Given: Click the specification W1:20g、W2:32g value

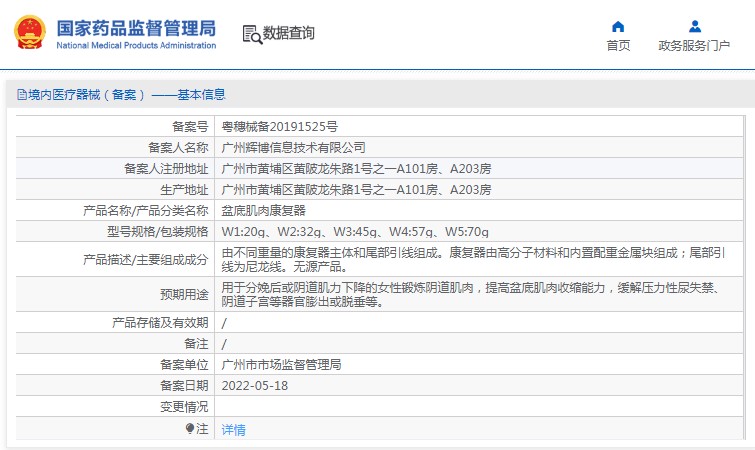Looking at the screenshot, I should coord(355,231).
